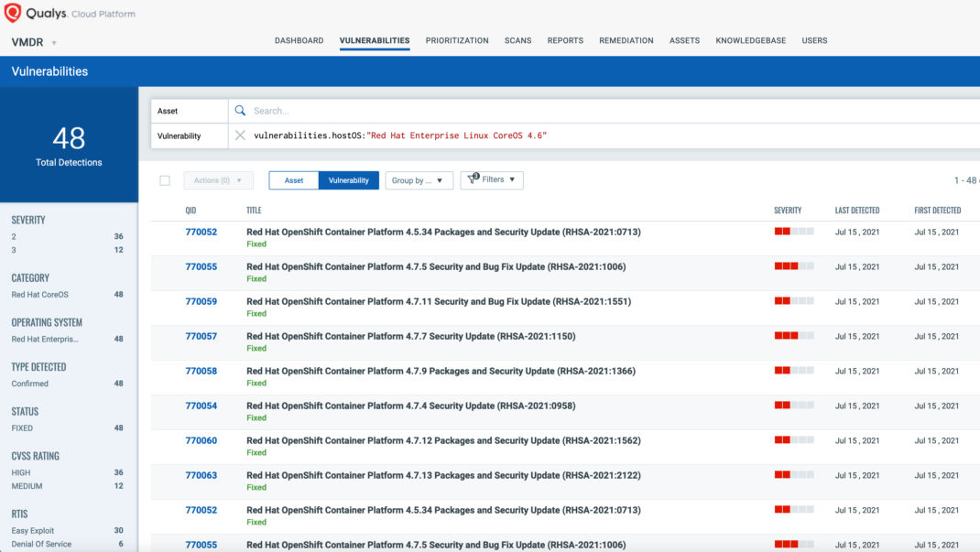
Task: Toggle the select-all checkbox above the list
Action: (165, 179)
